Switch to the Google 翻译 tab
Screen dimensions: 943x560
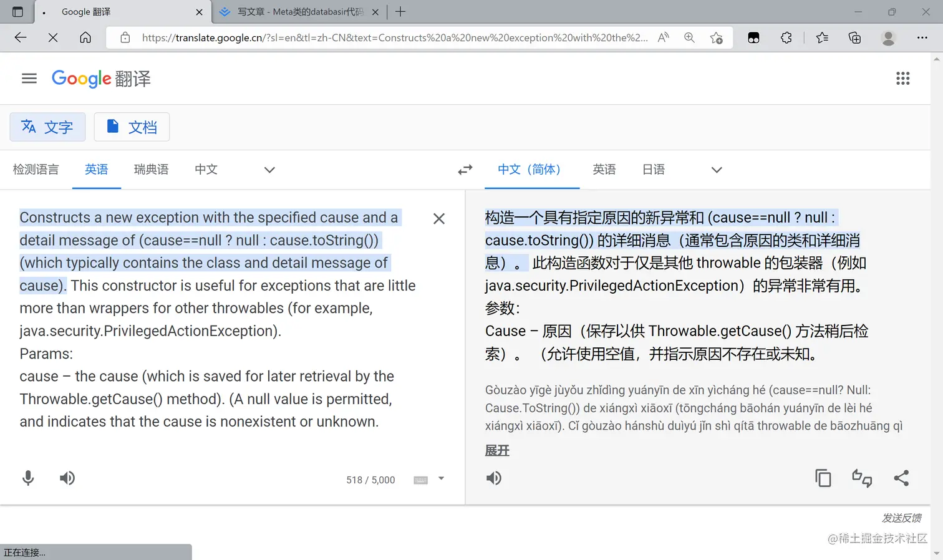point(123,12)
